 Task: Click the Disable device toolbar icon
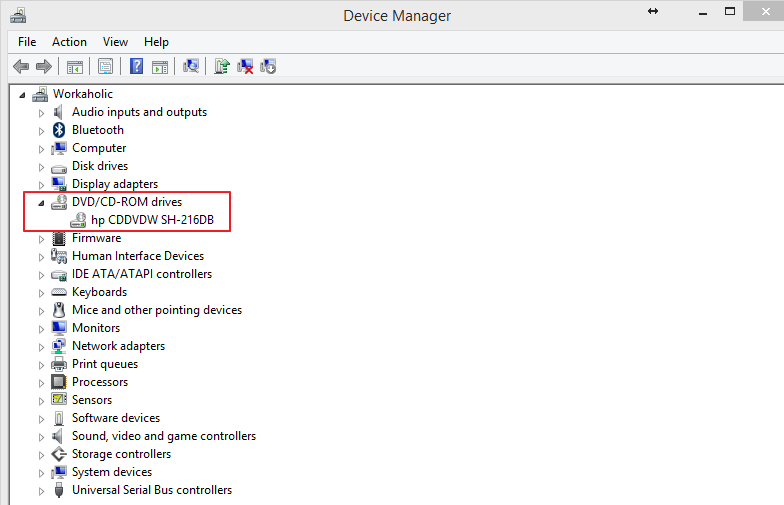[268, 66]
